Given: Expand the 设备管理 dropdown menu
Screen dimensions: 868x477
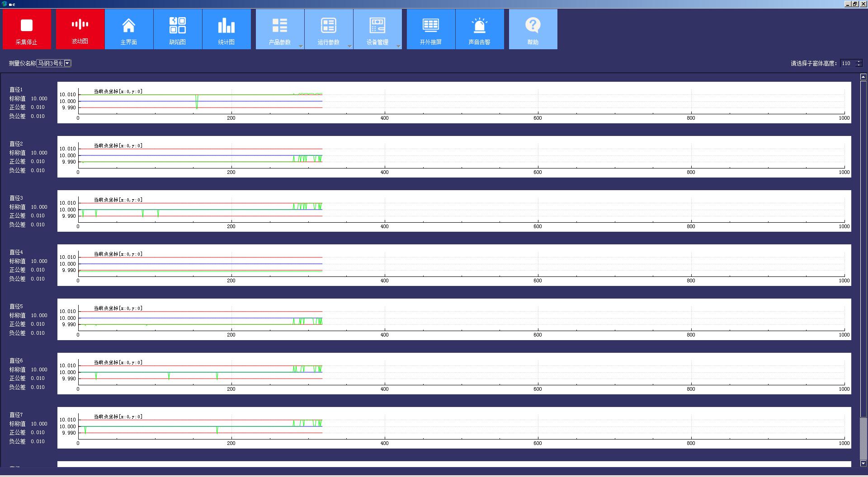Looking at the screenshot, I should pyautogui.click(x=398, y=46).
